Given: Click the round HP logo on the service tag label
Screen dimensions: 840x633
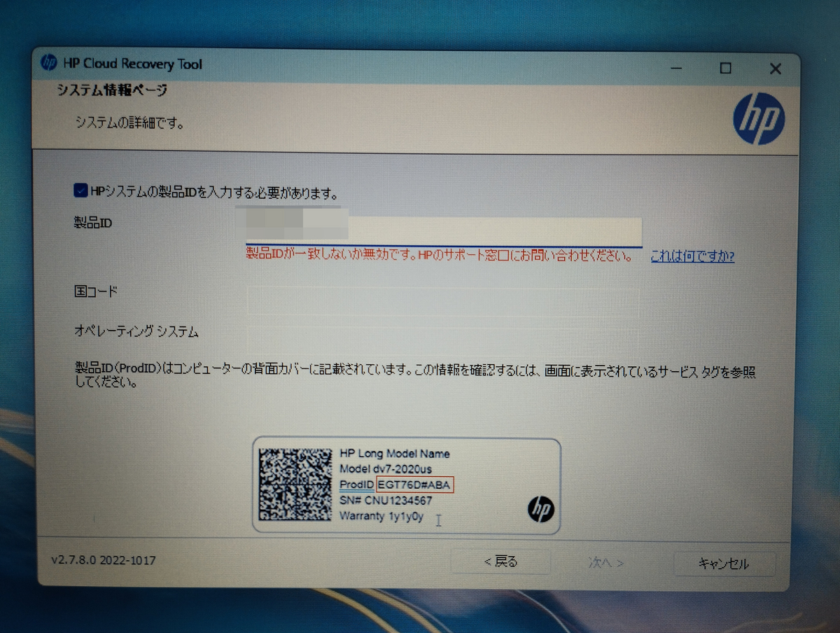Looking at the screenshot, I should click(x=540, y=510).
